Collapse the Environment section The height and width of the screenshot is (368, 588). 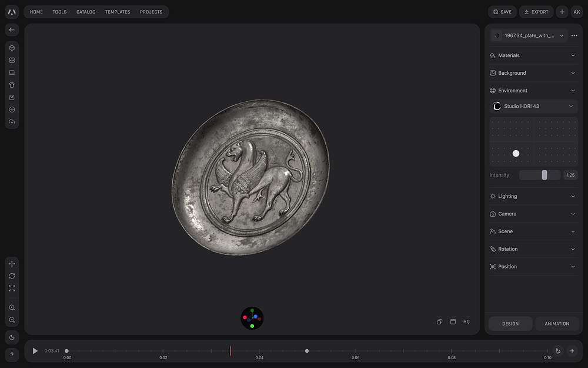533,91
